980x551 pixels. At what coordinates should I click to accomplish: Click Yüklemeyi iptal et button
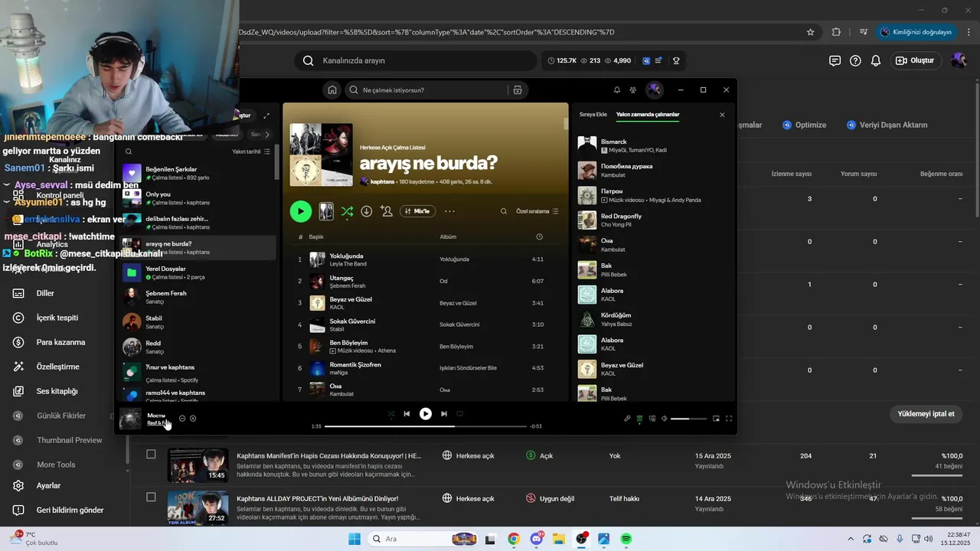926,414
